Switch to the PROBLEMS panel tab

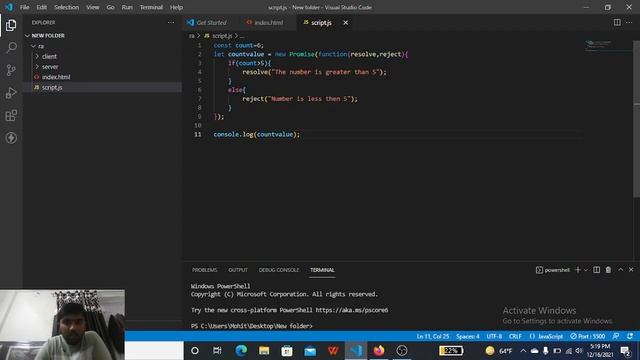point(204,270)
